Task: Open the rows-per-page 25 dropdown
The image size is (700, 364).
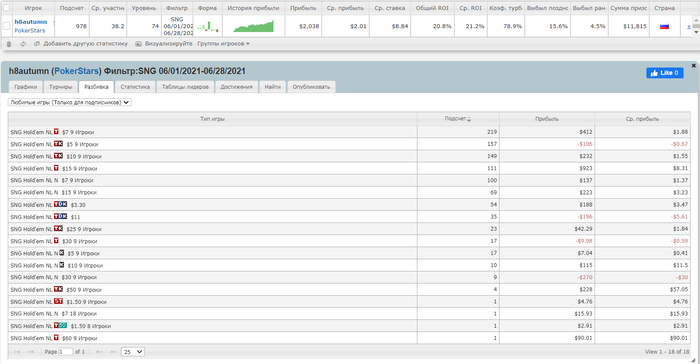Action: [x=133, y=352]
